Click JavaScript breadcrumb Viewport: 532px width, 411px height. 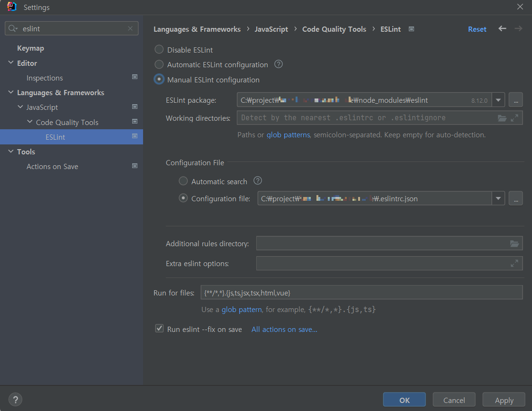271,29
